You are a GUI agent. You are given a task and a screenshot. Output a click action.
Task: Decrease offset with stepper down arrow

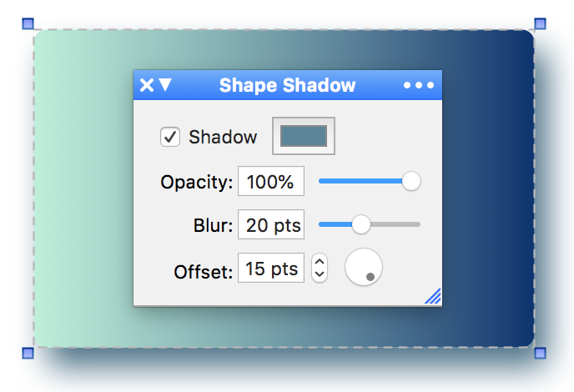pyautogui.click(x=320, y=274)
